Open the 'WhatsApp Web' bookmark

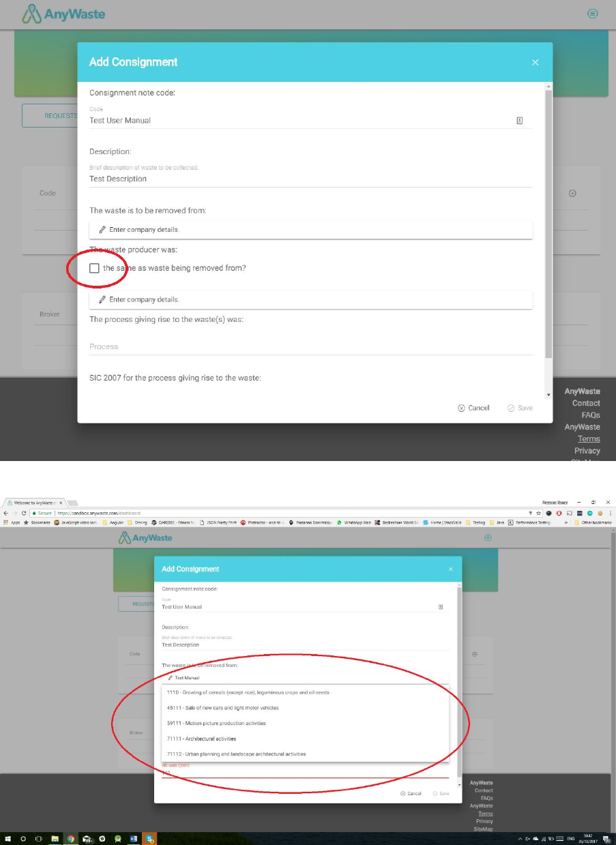tap(354, 522)
